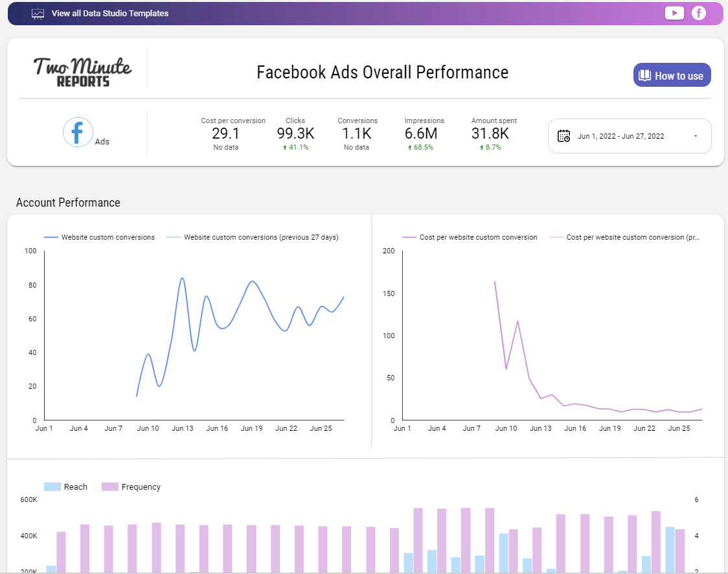Screen dimensions: 728x574
Task: Open the YouTube icon in the top banner
Action: [674, 13]
